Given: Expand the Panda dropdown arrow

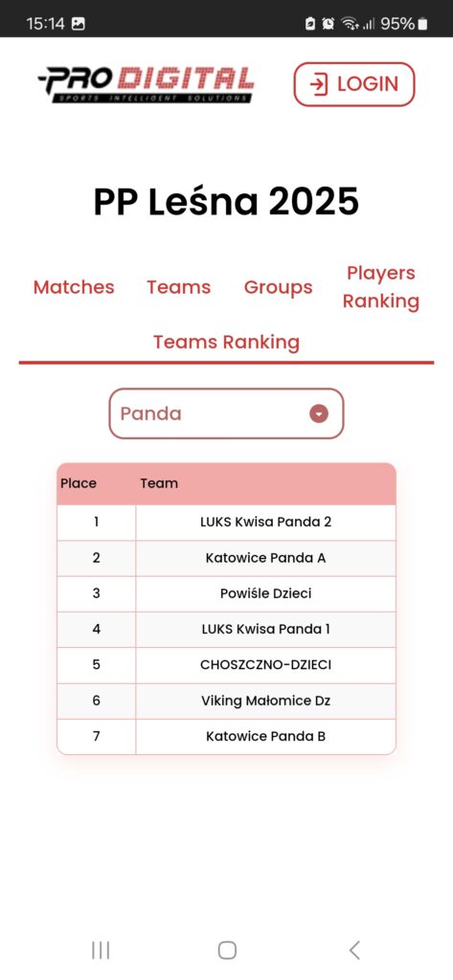Looking at the screenshot, I should point(319,413).
